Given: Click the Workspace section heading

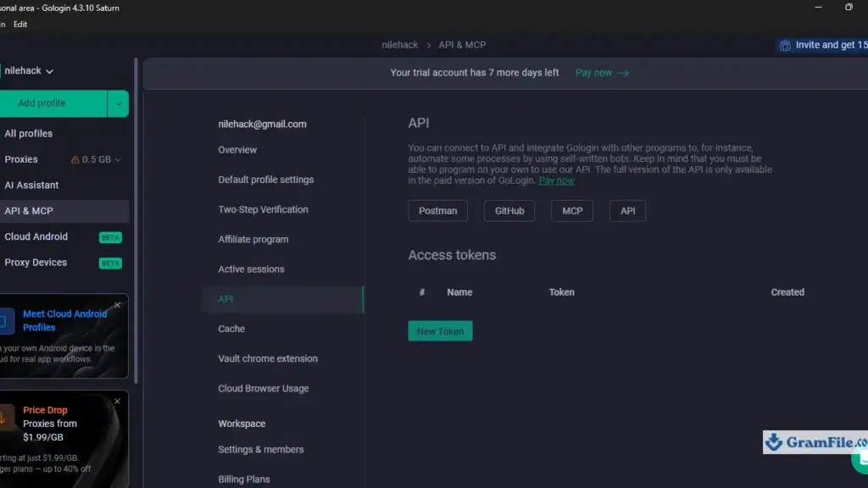Looking at the screenshot, I should click(242, 424).
